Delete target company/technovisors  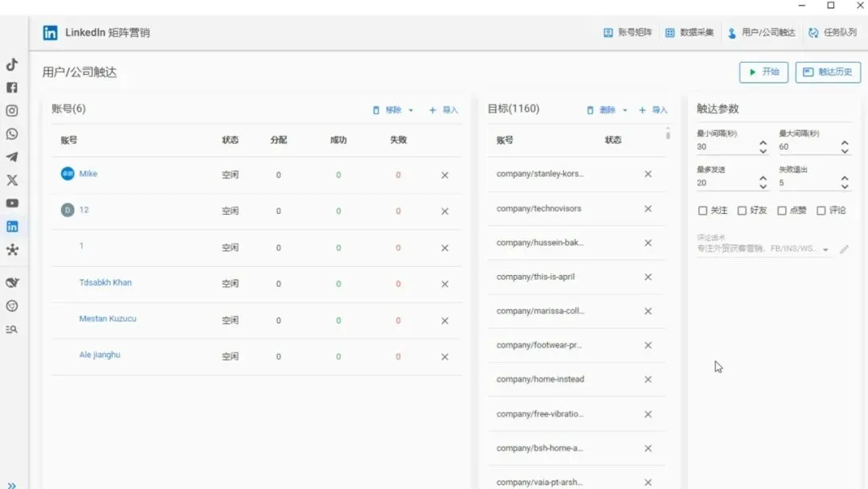pyautogui.click(x=648, y=209)
